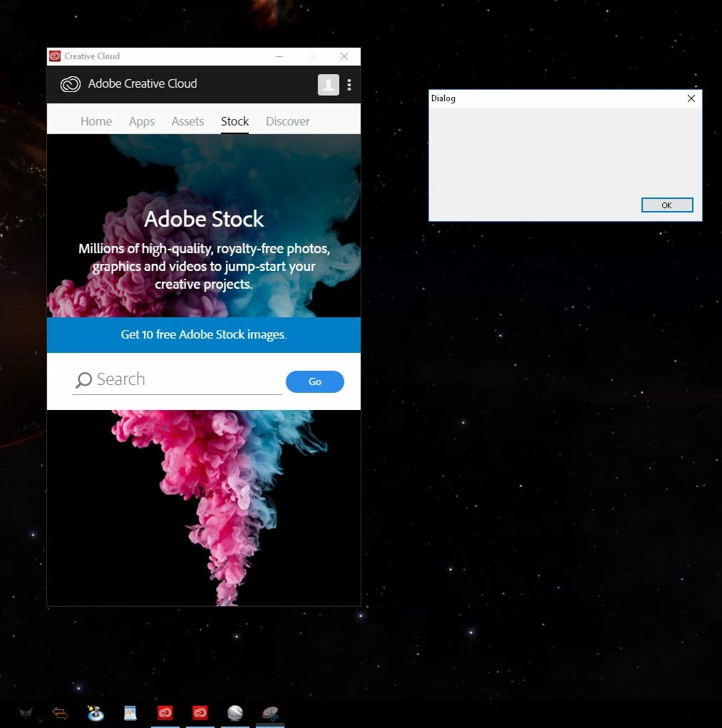Viewport: 722px width, 728px height.
Task: Switch to the Home tab
Action: pyautogui.click(x=96, y=121)
